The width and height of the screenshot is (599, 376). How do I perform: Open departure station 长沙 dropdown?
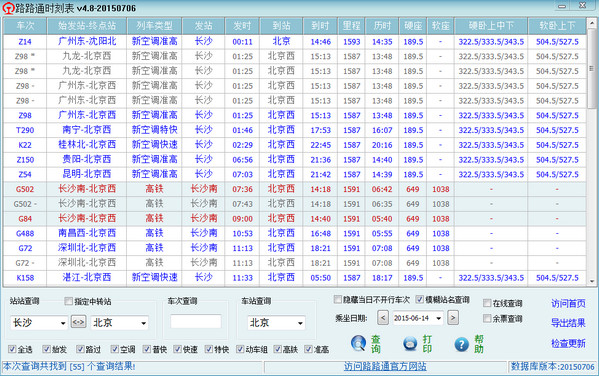63,323
